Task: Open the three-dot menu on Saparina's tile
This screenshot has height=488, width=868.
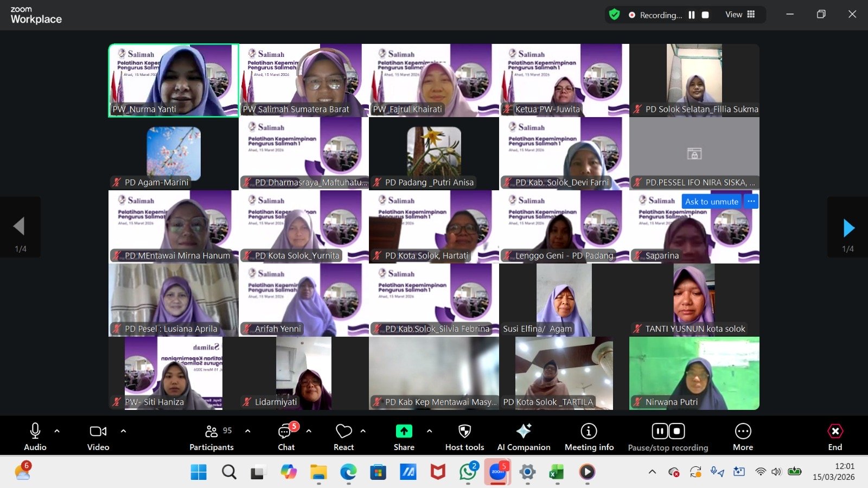Action: [751, 201]
